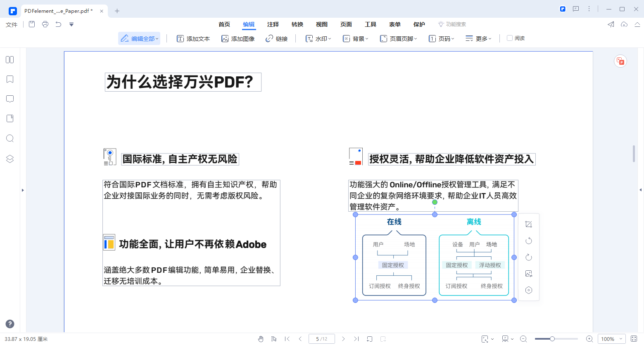This screenshot has width=644, height=345.
Task: Open the Replace Image tool
Action: point(529,274)
